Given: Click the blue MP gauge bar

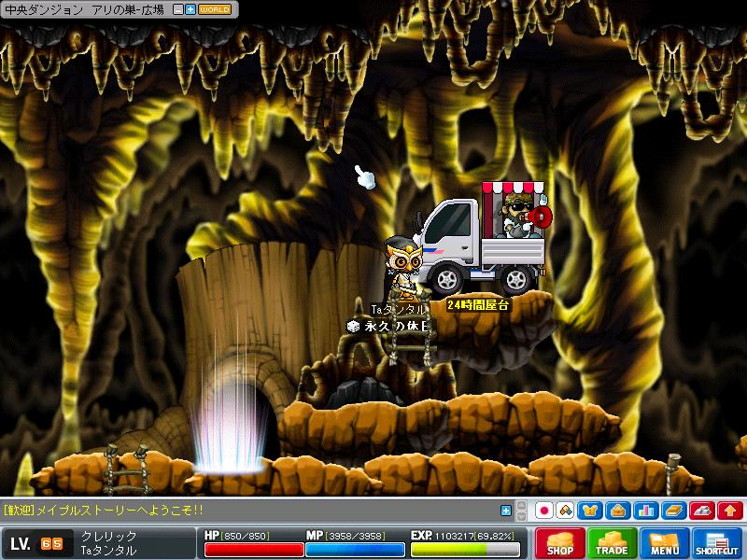Looking at the screenshot, I should coord(355,550).
